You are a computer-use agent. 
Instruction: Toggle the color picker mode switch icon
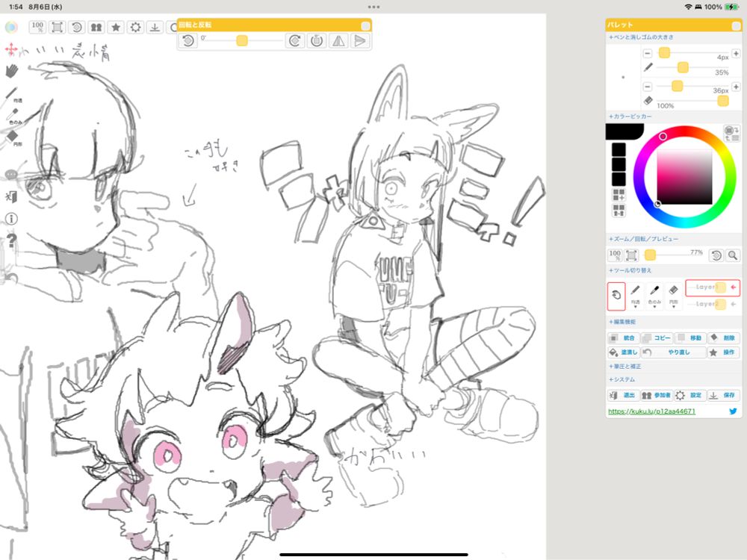[x=731, y=134]
